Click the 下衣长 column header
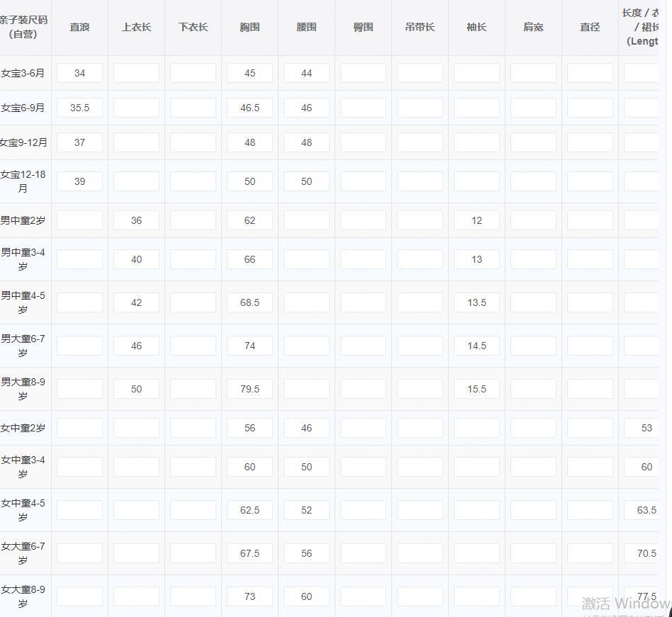 click(194, 27)
